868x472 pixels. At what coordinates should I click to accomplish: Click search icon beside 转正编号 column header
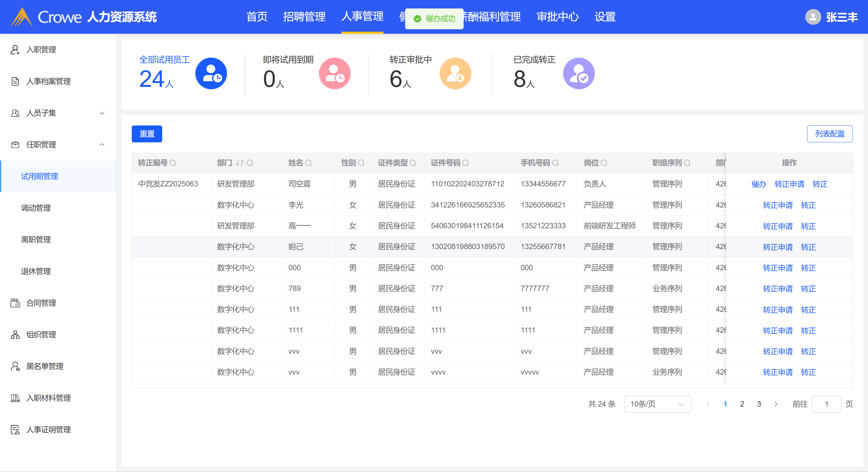[x=173, y=163]
